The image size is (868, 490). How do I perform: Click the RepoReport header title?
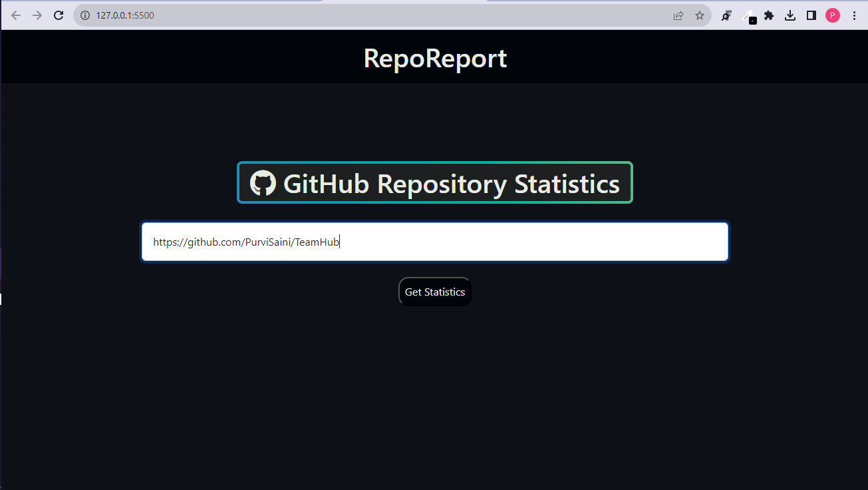(435, 58)
